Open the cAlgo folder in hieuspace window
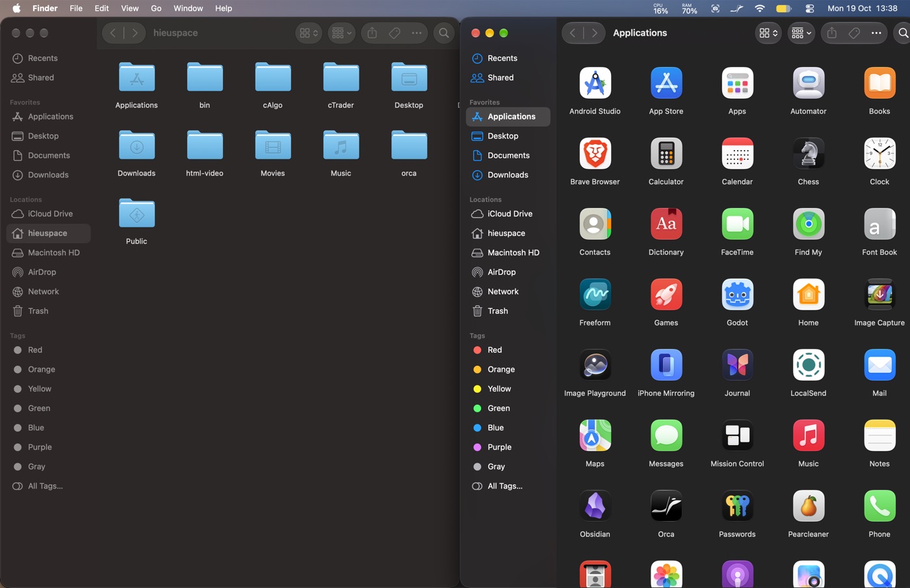The width and height of the screenshot is (910, 588). (273, 77)
